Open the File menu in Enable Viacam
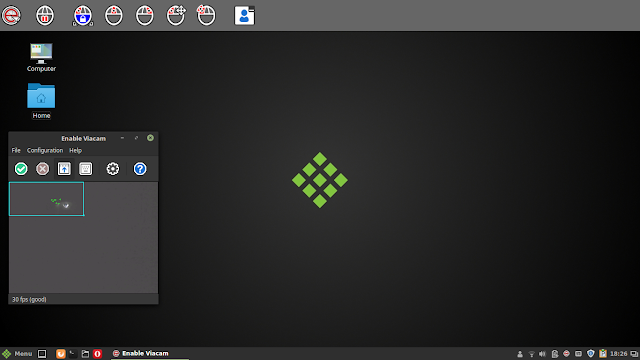 click(16, 150)
